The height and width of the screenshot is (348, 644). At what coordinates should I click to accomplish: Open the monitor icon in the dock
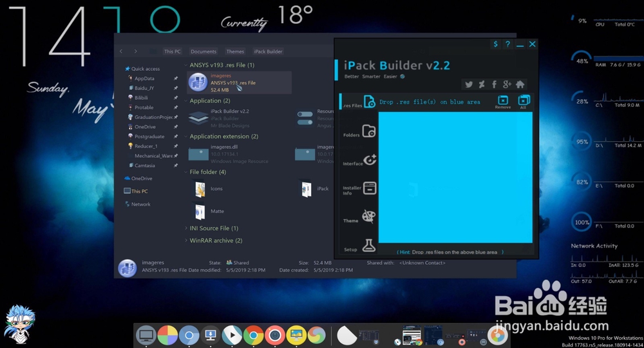tap(146, 336)
